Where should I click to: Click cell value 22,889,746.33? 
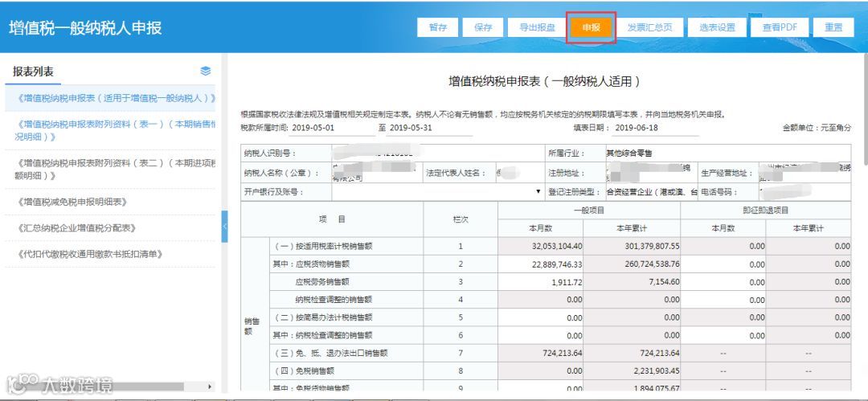[x=541, y=264]
